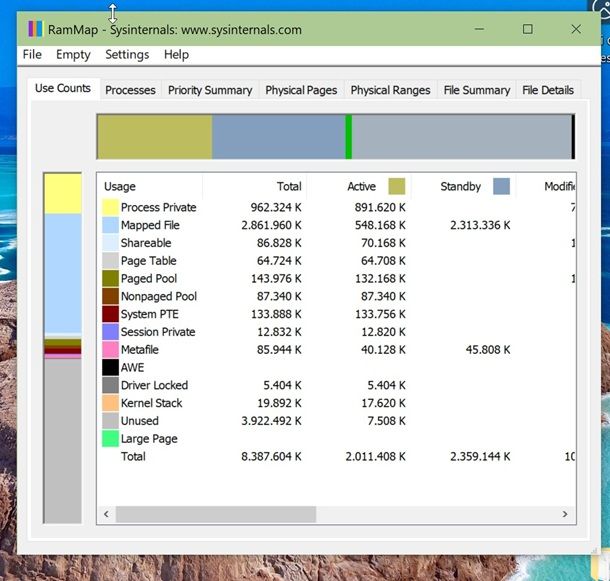The width and height of the screenshot is (610, 581).
Task: Select the Large Page row label
Action: click(x=149, y=439)
